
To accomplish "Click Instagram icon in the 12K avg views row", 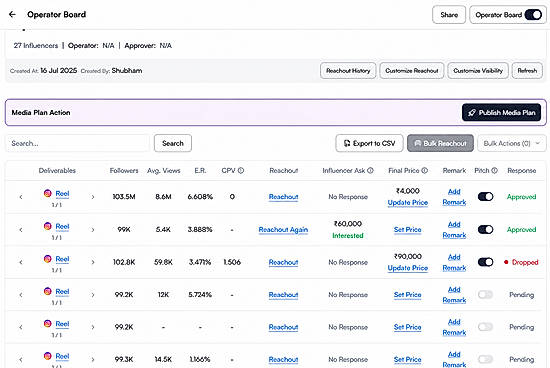I will click(x=48, y=291).
